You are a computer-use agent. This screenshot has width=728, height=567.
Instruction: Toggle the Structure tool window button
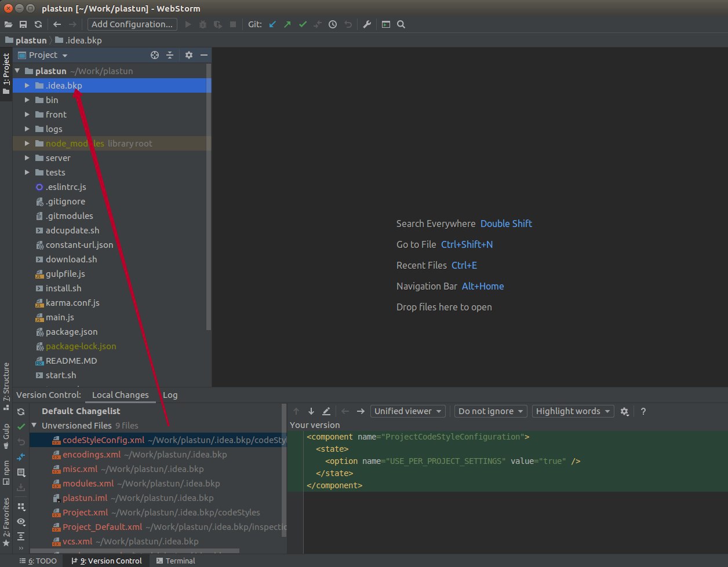click(x=6, y=382)
